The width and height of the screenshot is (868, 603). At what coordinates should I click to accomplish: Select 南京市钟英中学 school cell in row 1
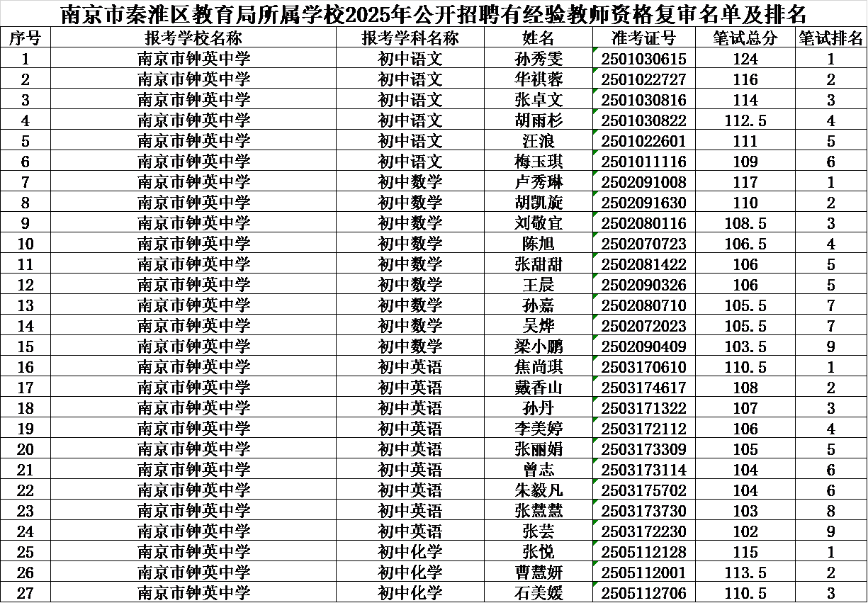tap(193, 59)
